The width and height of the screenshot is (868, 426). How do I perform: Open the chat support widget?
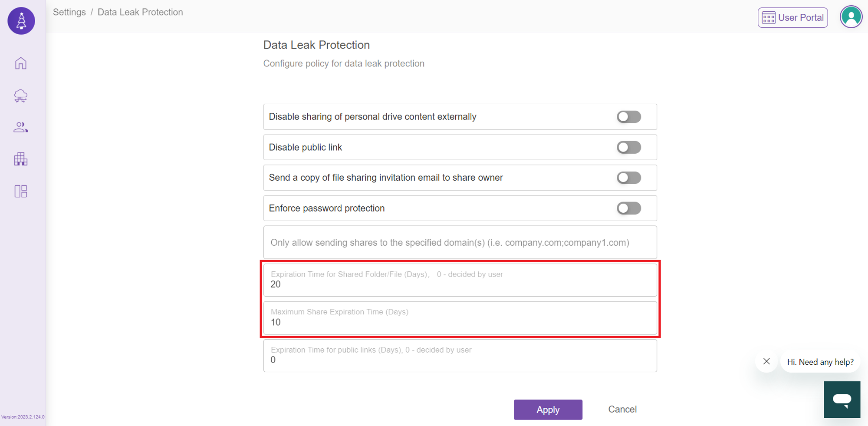[842, 400]
